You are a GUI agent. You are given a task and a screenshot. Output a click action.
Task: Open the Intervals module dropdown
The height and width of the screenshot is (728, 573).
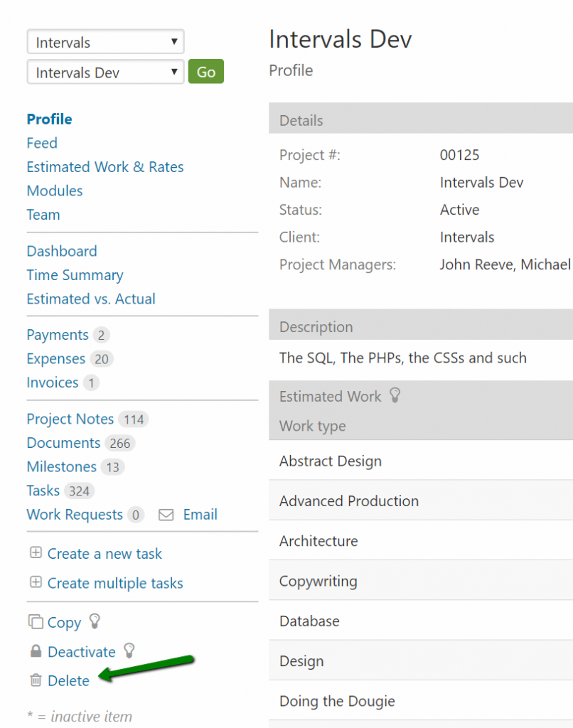[x=105, y=41]
